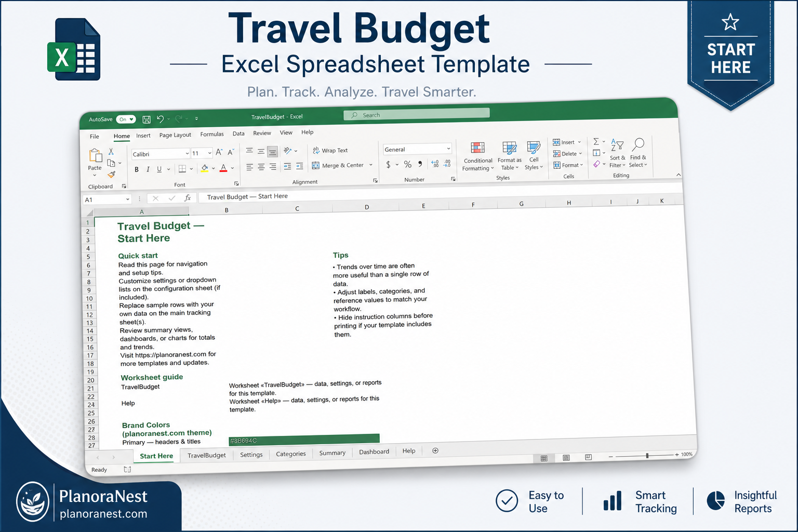Screen dimensions: 798x532
Task: Open the Formulas ribbon tab
Action: 212,134
